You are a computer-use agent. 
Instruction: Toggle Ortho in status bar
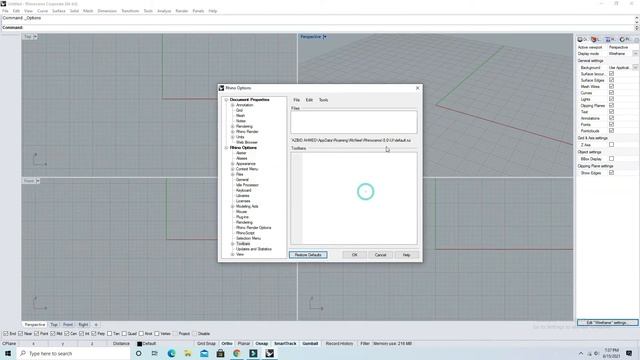(227, 344)
